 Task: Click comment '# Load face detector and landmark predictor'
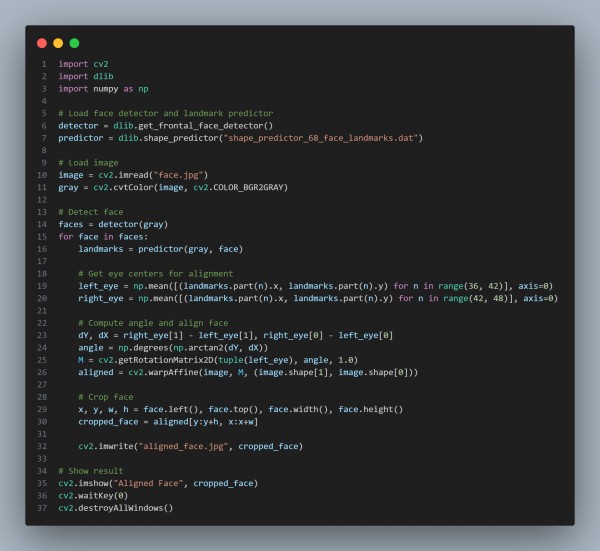click(x=166, y=113)
